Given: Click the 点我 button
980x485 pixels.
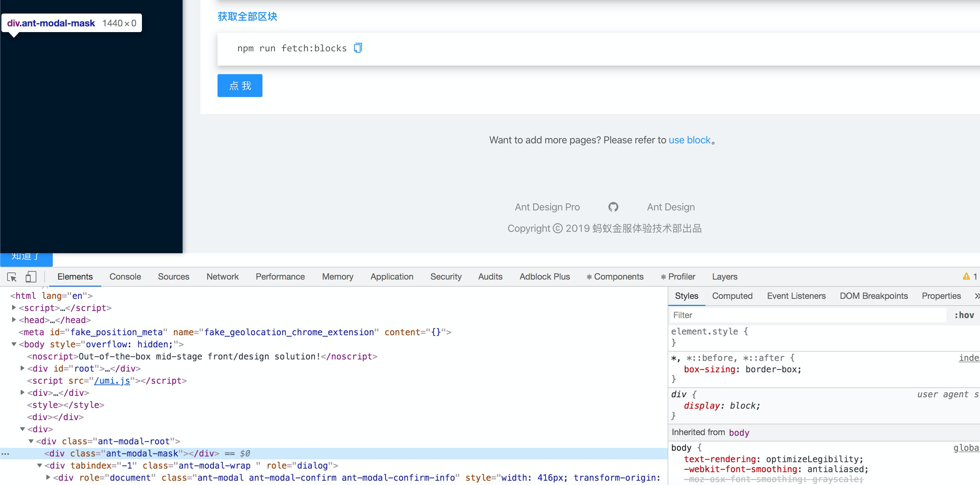Looking at the screenshot, I should click(240, 86).
